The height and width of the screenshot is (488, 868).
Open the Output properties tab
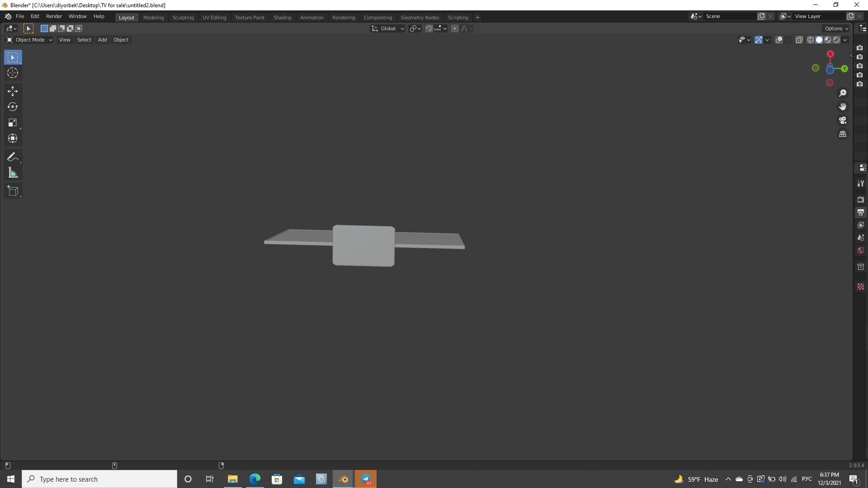860,212
